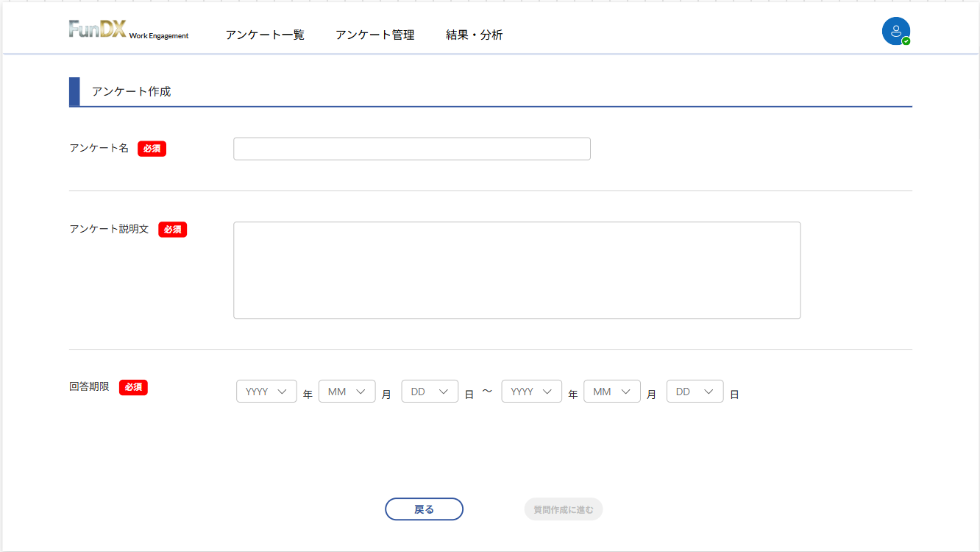
Task: Click the 必須 badge beside アンケート名
Action: click(x=152, y=149)
